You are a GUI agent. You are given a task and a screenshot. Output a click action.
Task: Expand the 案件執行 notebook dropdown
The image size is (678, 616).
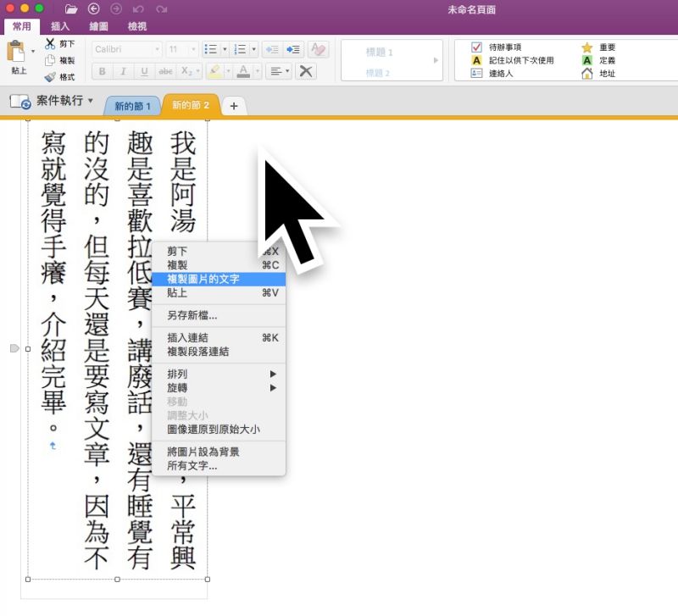point(91,100)
